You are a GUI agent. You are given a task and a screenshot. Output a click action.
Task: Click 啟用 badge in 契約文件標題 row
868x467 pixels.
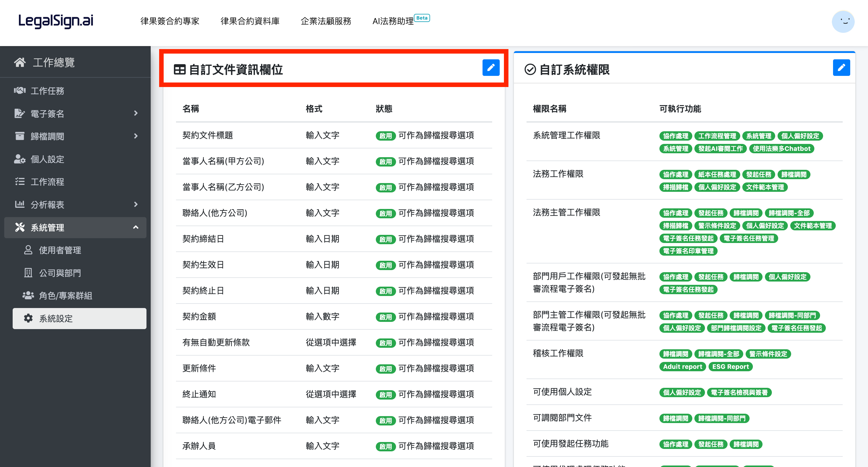385,136
